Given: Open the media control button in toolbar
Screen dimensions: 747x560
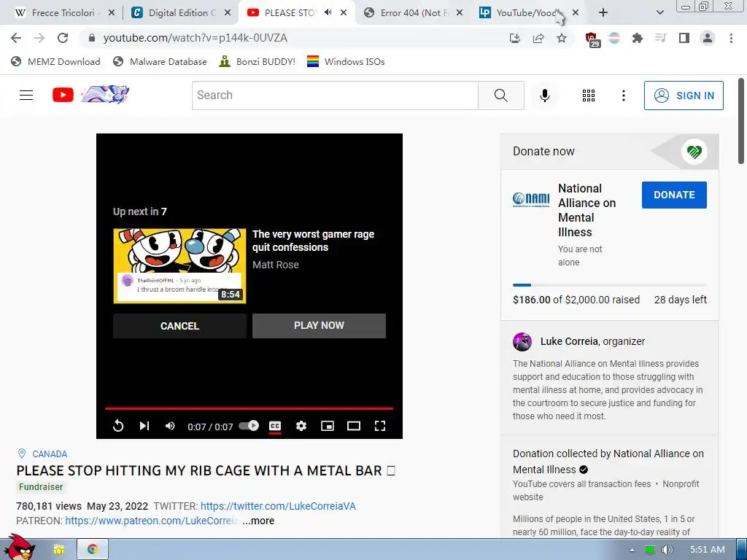Looking at the screenshot, I should tap(660, 38).
